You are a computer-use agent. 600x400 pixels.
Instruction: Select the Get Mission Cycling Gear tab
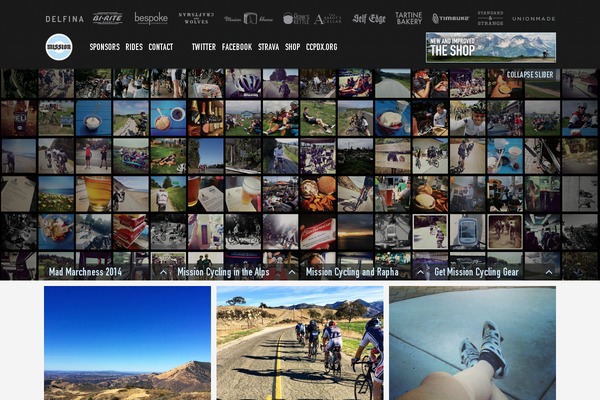[x=476, y=272]
